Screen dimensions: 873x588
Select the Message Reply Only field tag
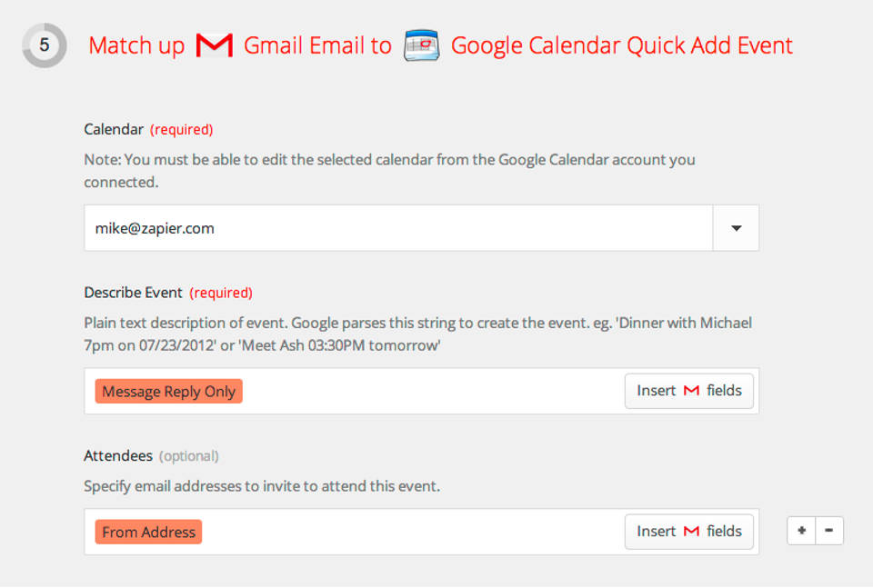pos(168,392)
